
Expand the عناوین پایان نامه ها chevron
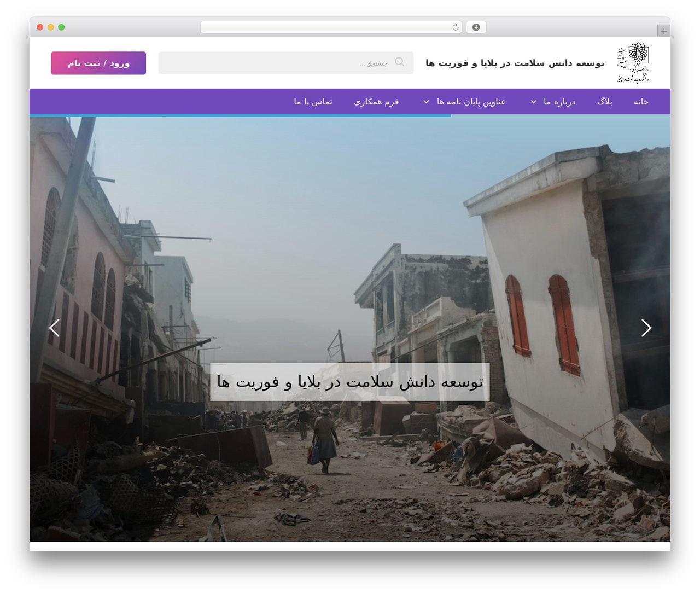tap(426, 102)
